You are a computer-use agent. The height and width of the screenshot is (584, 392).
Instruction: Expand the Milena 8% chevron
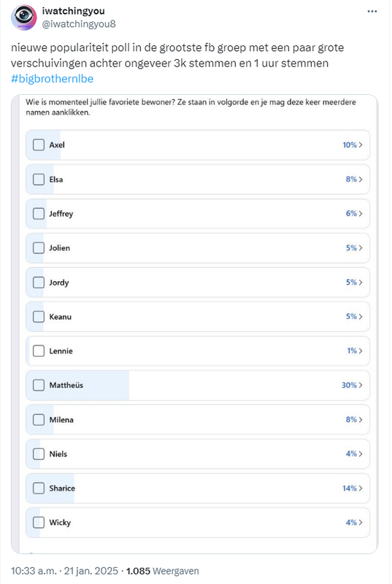361,419
